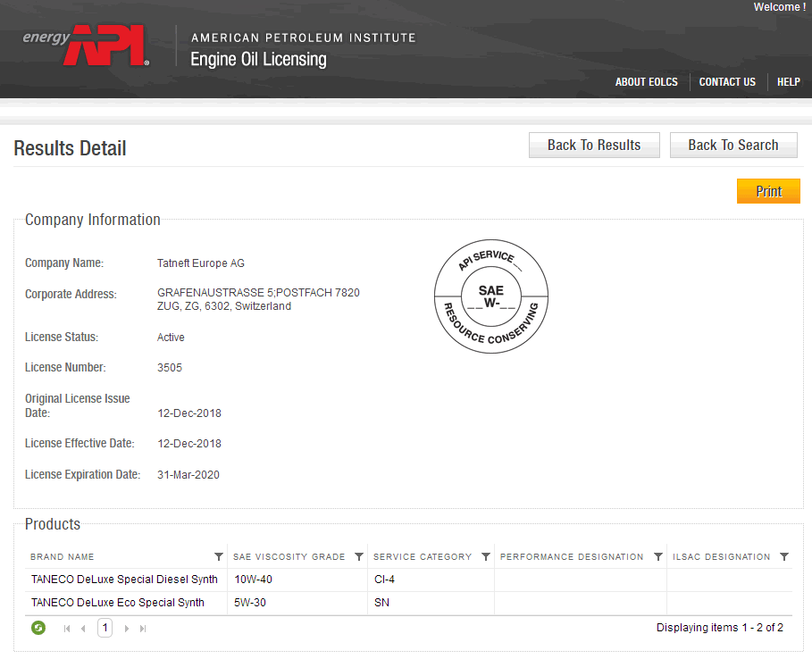812x659 pixels.
Task: Click the orange Print button
Action: point(768,191)
